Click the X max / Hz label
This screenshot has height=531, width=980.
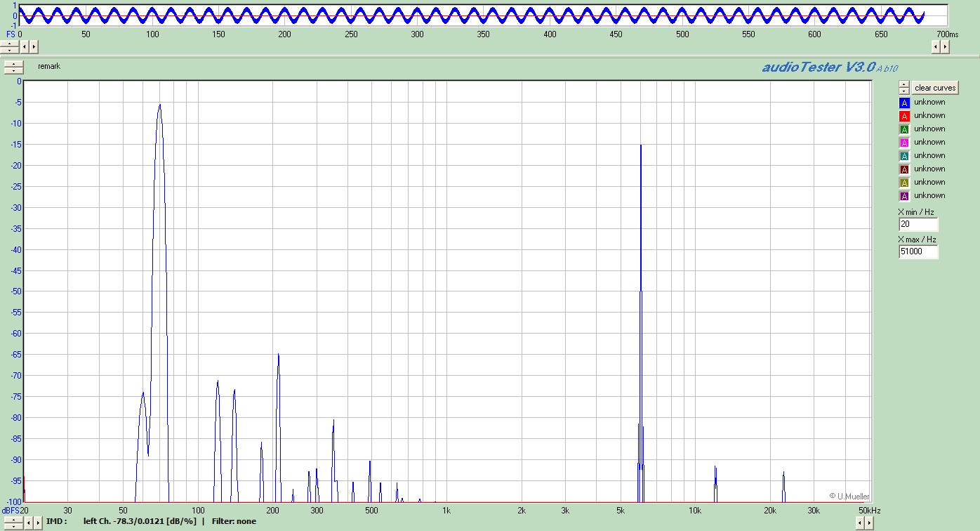917,240
